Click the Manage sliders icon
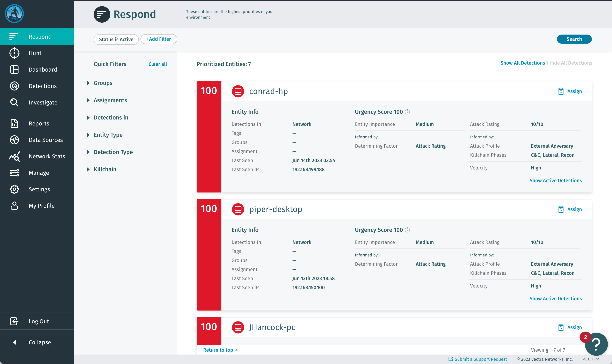The image size is (612, 364). [x=14, y=173]
